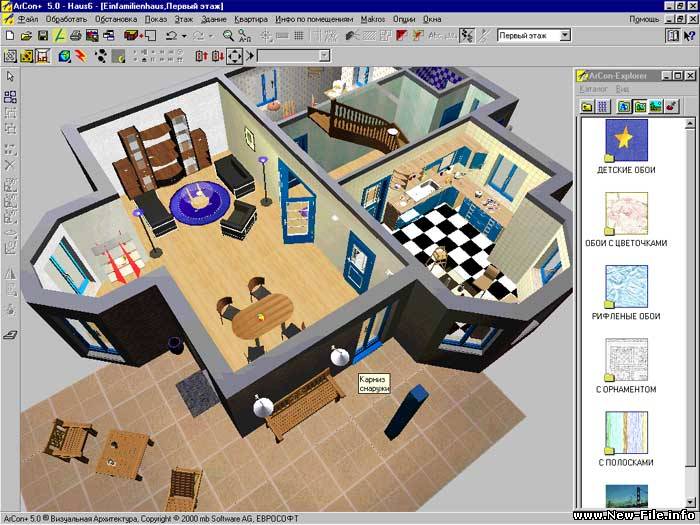The height and width of the screenshot is (525, 700).
Task: Open the Каталог menu in ArCon-Explorer
Action: tap(594, 90)
